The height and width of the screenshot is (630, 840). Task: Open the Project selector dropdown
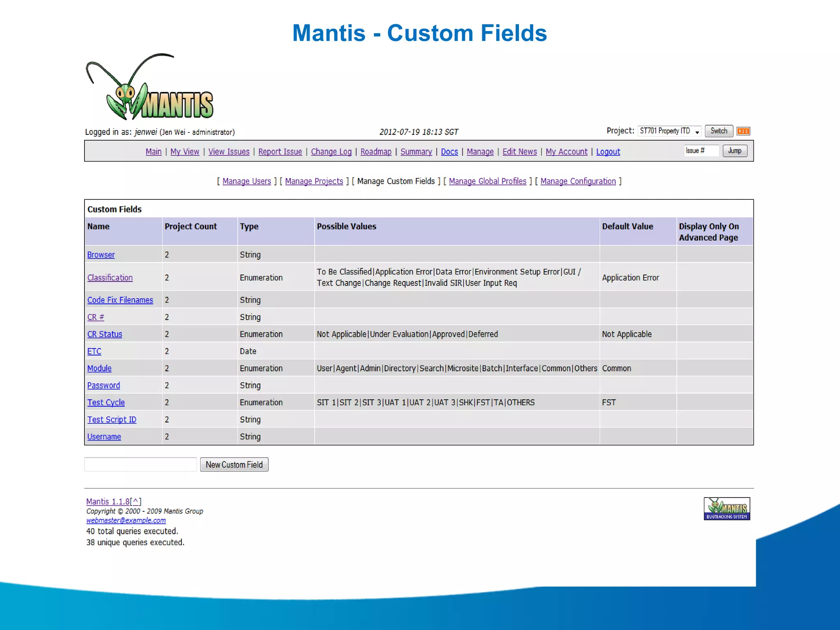coord(669,131)
